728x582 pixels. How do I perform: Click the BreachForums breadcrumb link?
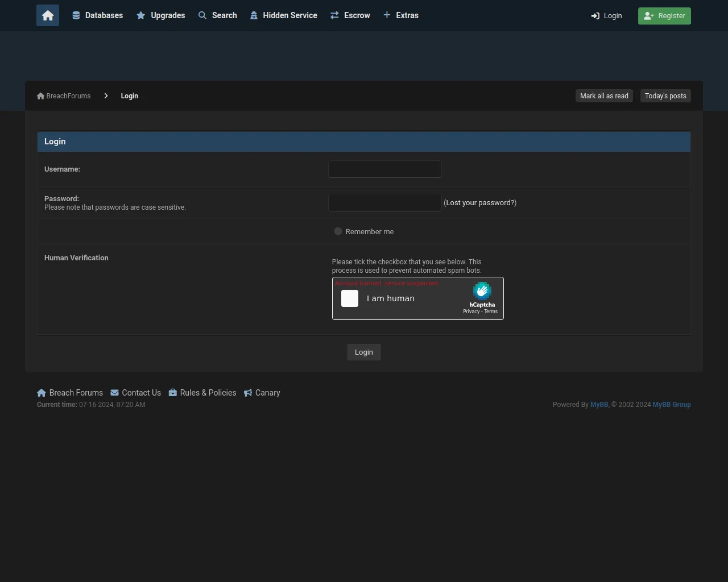[x=68, y=96]
